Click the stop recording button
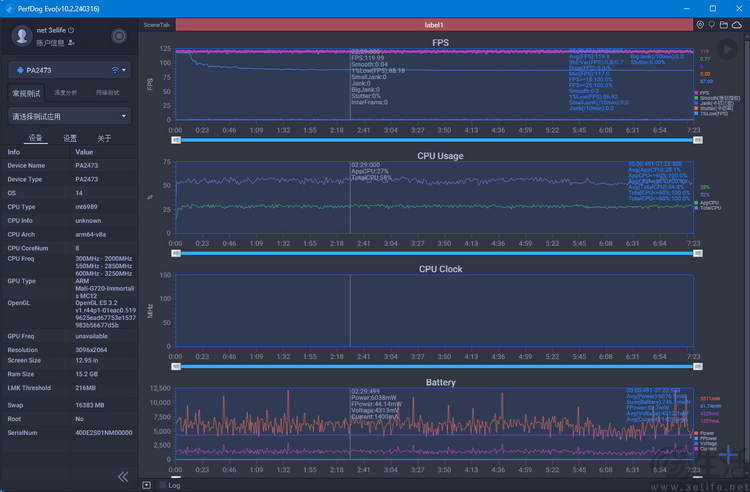This screenshot has width=750, height=492. pyautogui.click(x=119, y=36)
